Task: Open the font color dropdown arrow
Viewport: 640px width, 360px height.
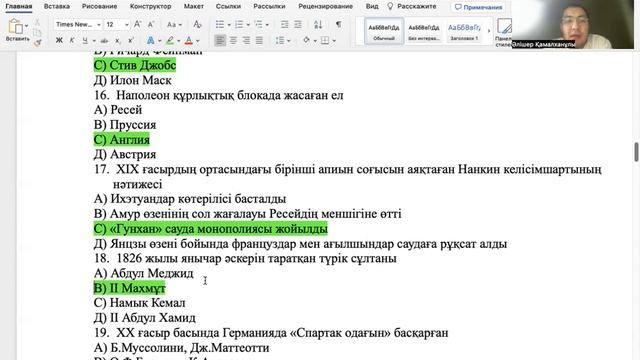Action: click(198, 41)
